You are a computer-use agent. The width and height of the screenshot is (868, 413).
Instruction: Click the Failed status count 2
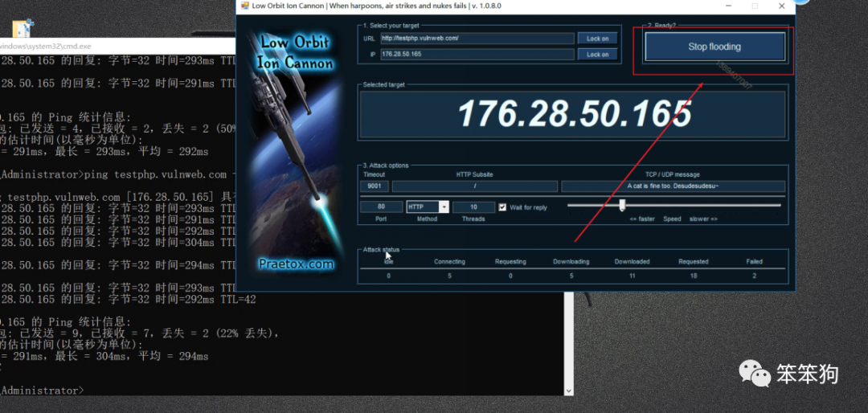click(754, 276)
